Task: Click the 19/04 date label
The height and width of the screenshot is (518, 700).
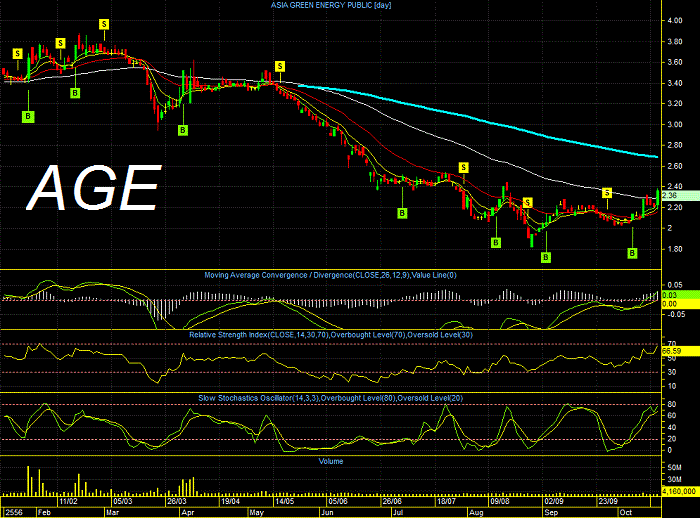Action: 230,501
